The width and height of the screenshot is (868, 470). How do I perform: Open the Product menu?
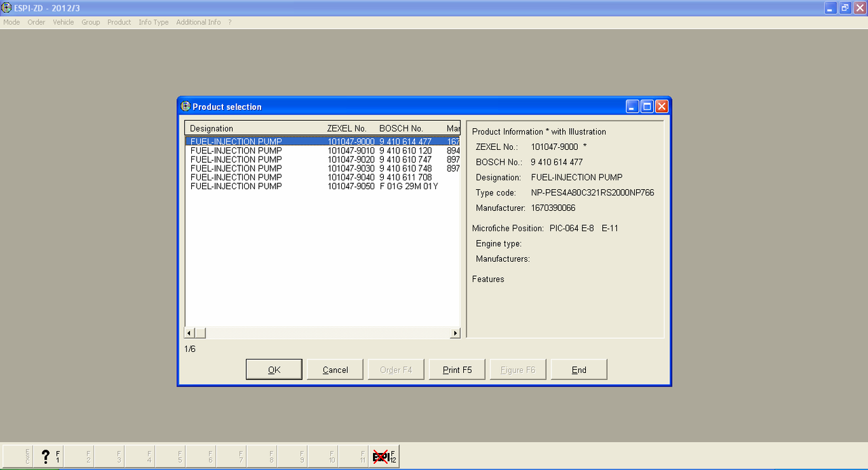pyautogui.click(x=119, y=22)
